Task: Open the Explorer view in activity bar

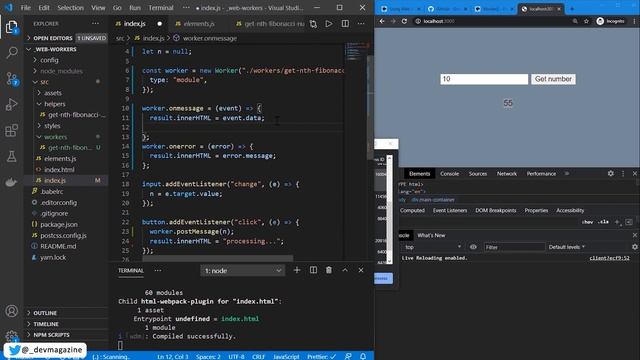Action: 12,27
